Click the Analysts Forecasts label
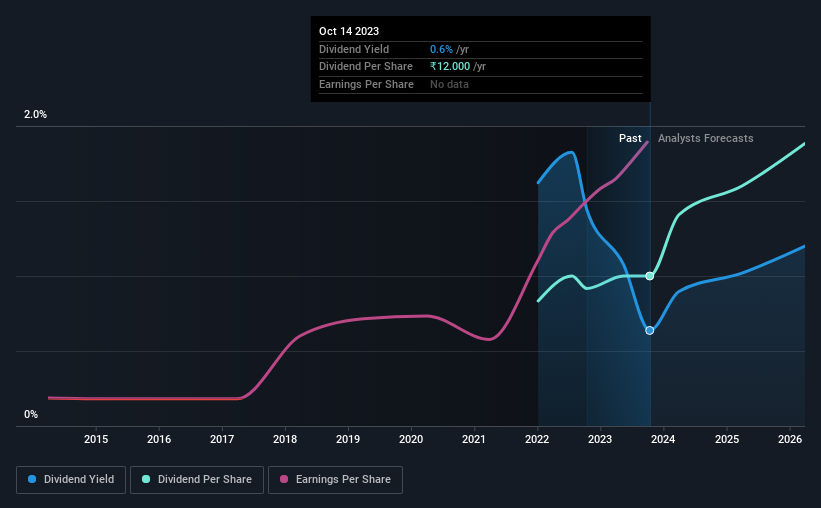 coord(706,138)
